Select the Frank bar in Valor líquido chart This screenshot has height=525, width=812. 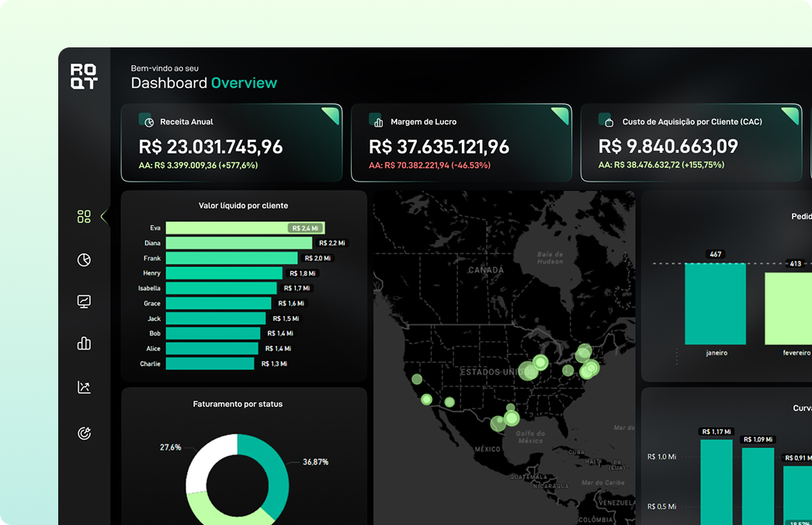point(231,258)
